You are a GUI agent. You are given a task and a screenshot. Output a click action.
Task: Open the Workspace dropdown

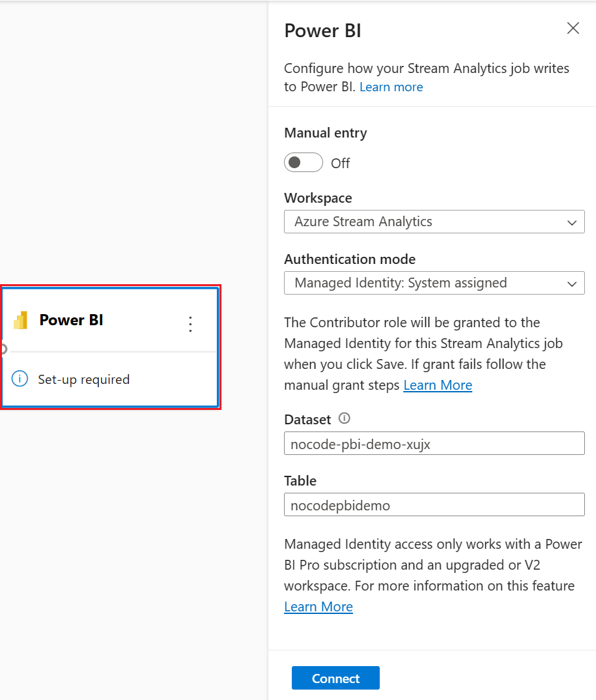tap(434, 222)
